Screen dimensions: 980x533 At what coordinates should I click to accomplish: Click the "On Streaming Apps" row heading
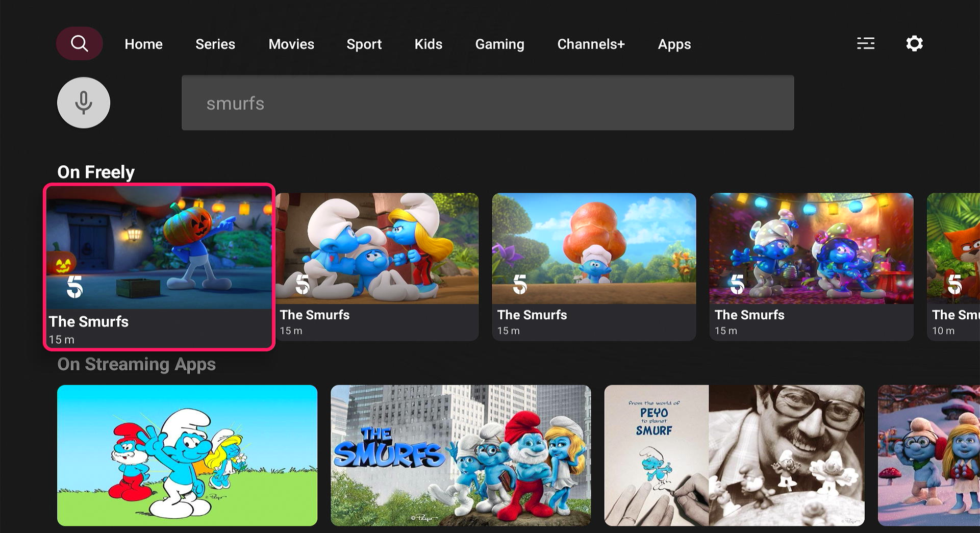136,364
